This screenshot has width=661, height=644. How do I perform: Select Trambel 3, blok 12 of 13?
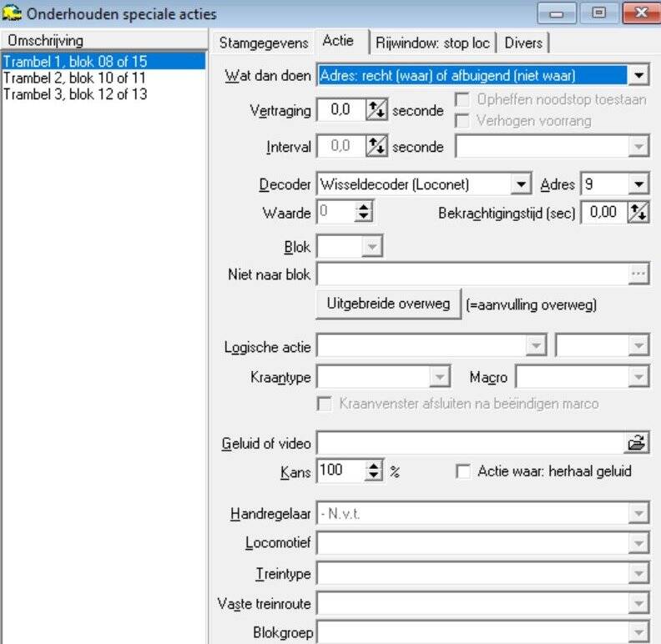coord(103,94)
